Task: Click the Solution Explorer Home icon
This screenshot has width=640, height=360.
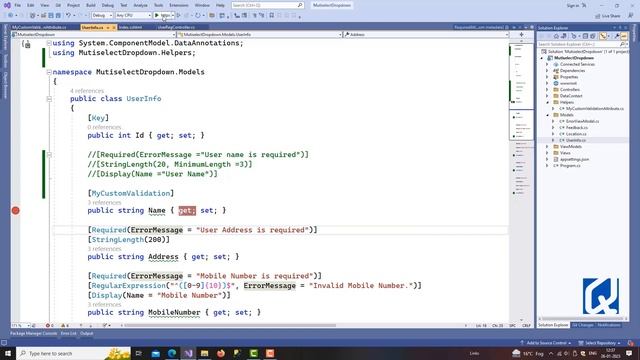Action: pos(556,36)
